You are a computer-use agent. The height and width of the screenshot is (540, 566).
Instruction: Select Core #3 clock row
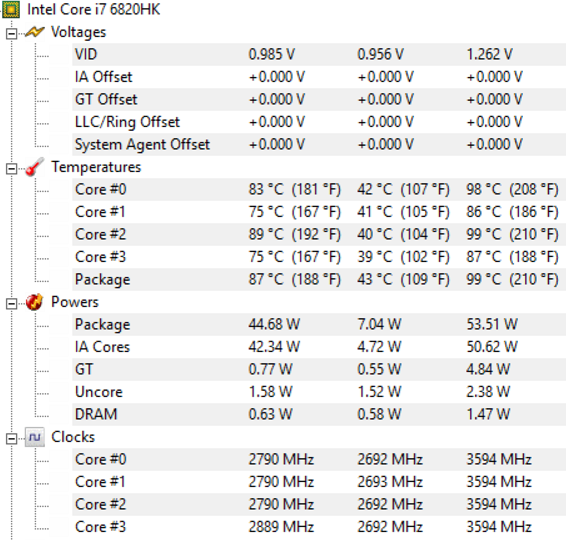319,527
